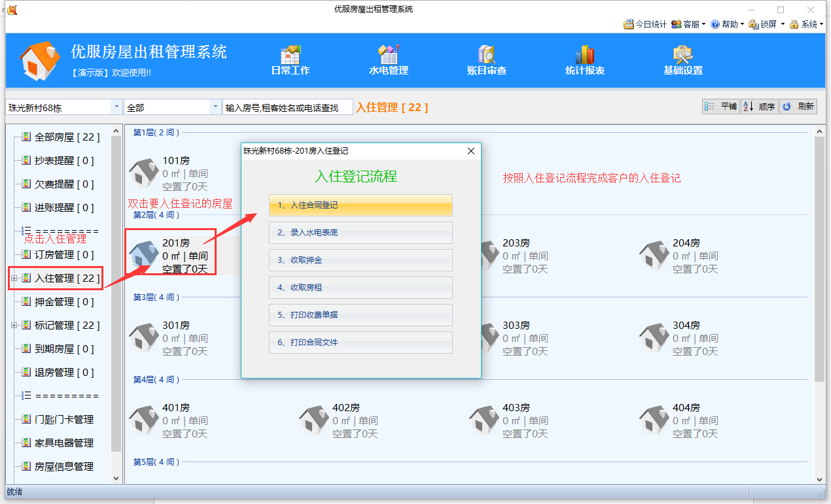
Task: Click step 5、打印收费单据 button
Action: tap(361, 315)
